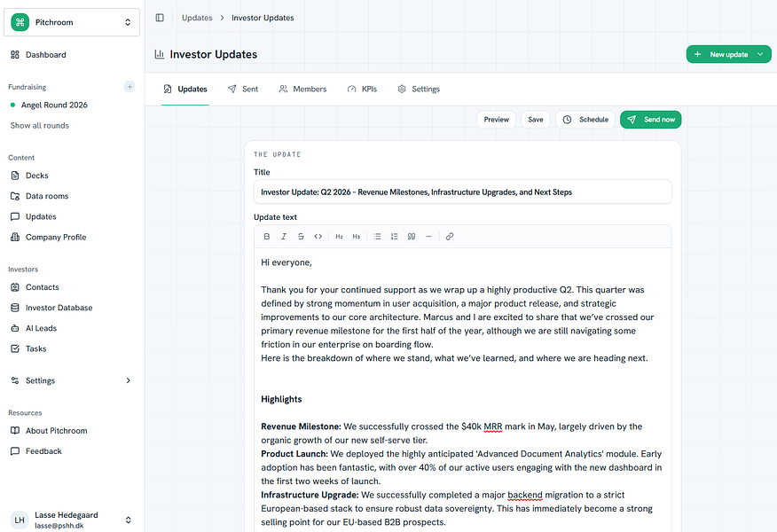
Task: Apply italic formatting in editor toolbar
Action: [284, 237]
